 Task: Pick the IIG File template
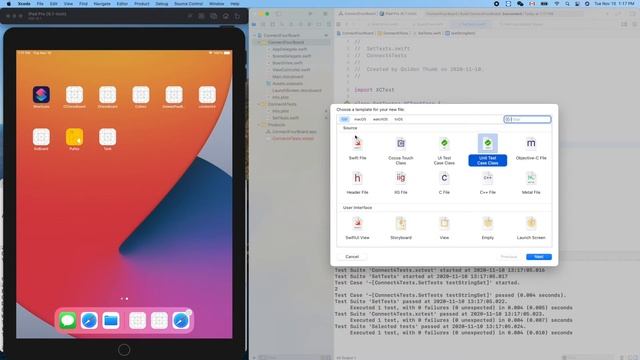click(400, 182)
